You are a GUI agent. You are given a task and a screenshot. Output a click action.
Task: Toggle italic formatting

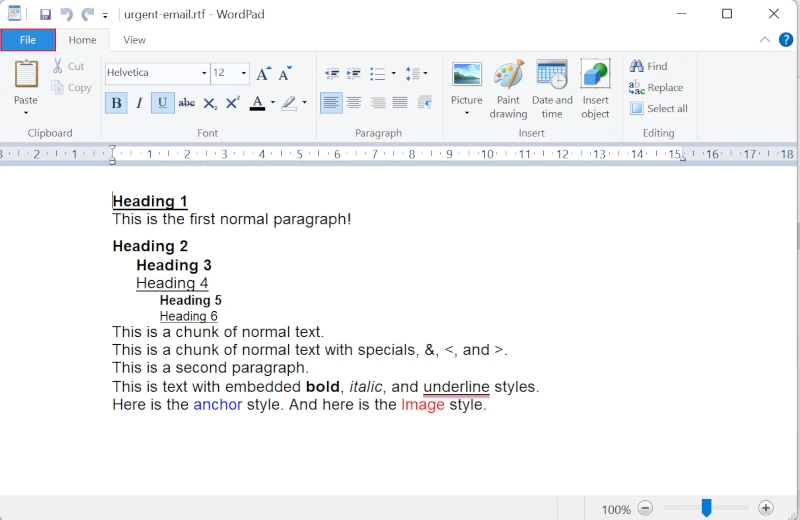[x=139, y=103]
